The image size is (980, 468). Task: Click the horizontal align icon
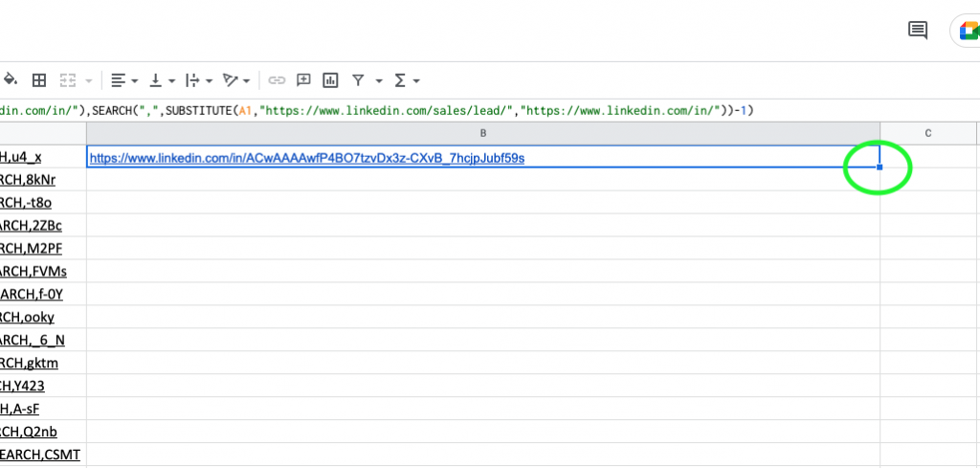click(119, 80)
